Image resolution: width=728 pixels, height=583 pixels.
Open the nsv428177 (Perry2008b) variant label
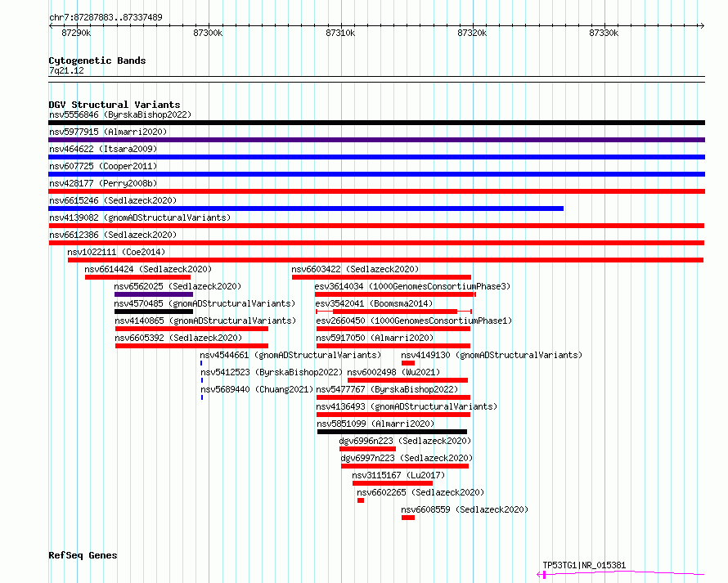point(103,183)
